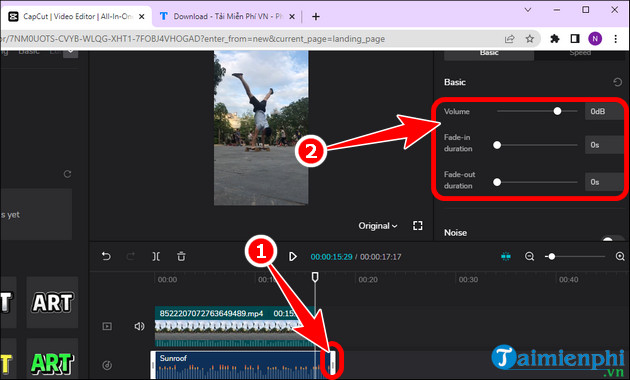630x380 pixels.
Task: Close the Download Tải Miễn Phí tab
Action: 292,16
